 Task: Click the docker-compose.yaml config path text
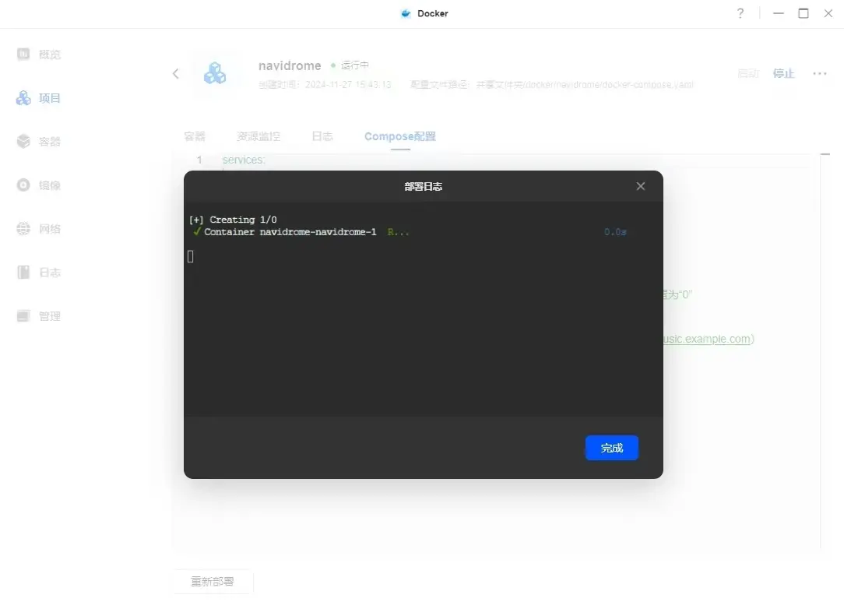pyautogui.click(x=585, y=85)
